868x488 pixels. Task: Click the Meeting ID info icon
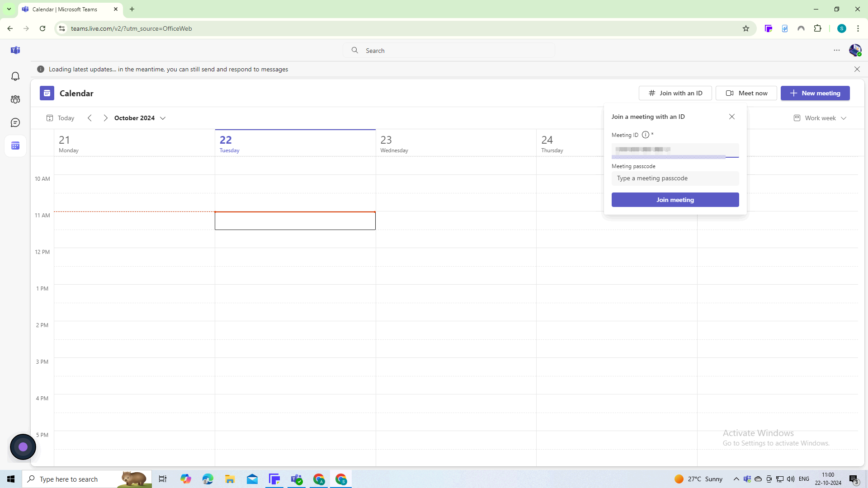point(646,135)
